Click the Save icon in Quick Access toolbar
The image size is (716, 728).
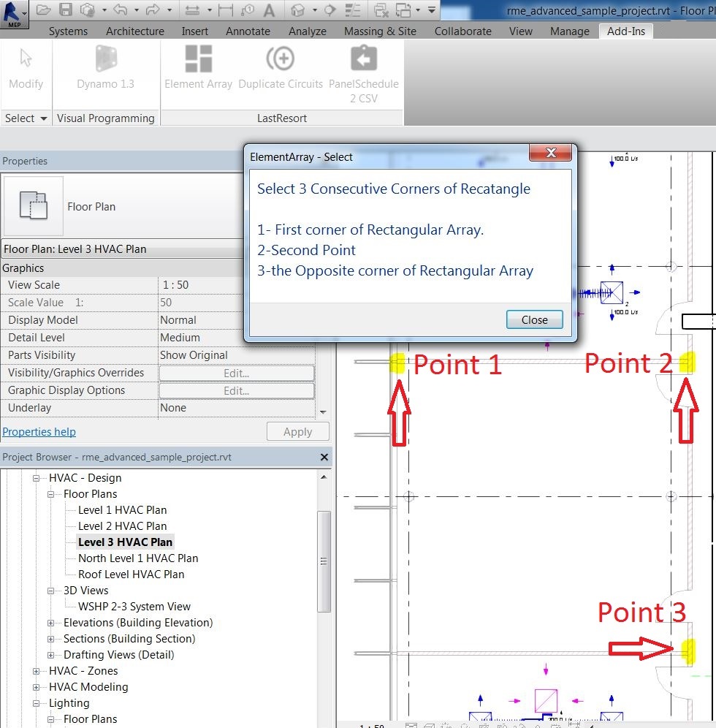click(64, 10)
